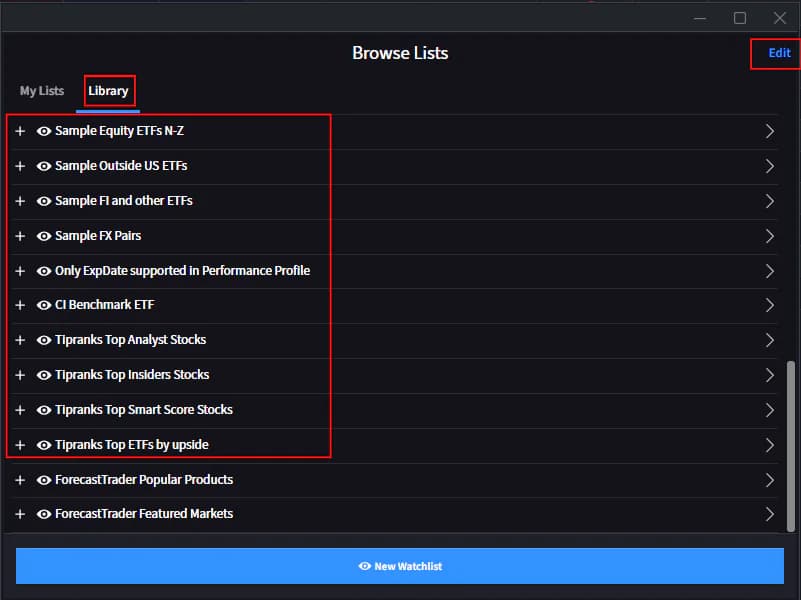Viewport: 801px width, 600px height.
Task: Expand Sample FX Pairs chevron
Action: point(770,236)
